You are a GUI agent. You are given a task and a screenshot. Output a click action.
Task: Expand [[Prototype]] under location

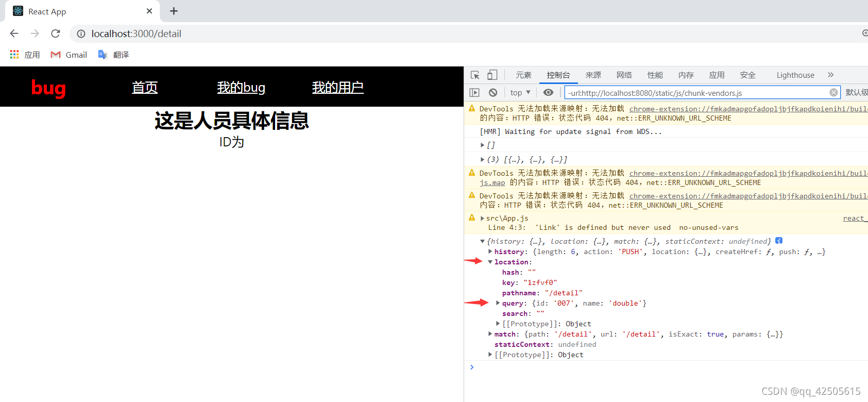pyautogui.click(x=498, y=324)
